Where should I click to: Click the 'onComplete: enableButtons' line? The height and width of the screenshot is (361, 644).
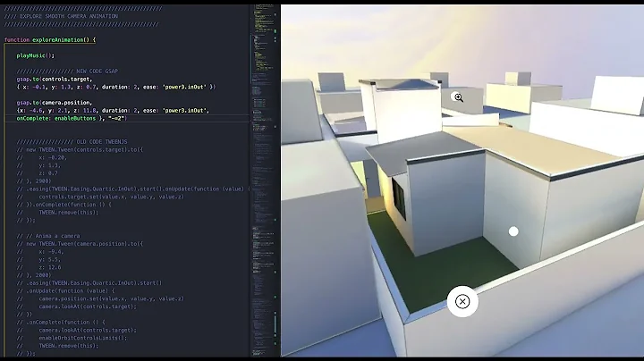(72, 118)
